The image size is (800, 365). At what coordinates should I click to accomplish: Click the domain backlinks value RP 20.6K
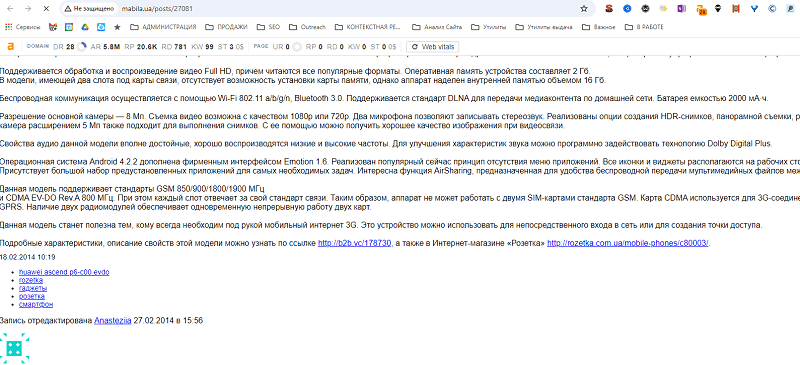click(x=141, y=46)
